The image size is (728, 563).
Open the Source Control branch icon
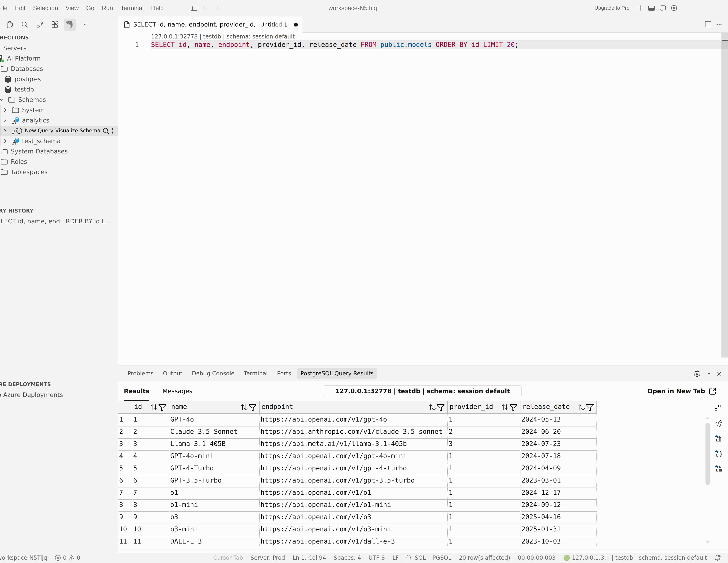[40, 24]
